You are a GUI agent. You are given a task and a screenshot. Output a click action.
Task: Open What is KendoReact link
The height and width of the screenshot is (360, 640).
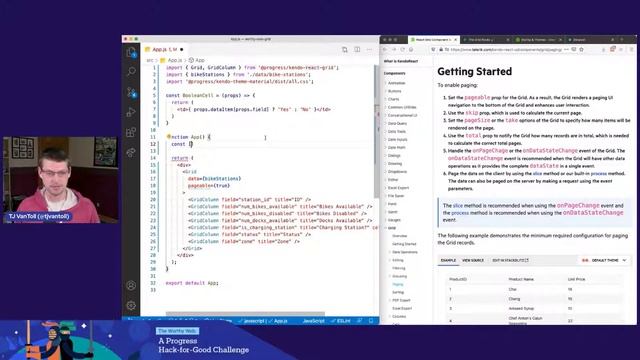[x=401, y=61]
